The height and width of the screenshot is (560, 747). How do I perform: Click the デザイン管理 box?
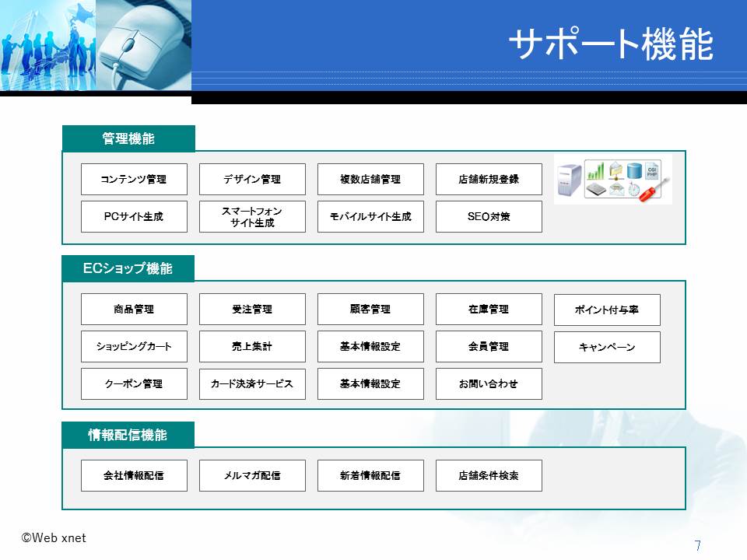(252, 179)
